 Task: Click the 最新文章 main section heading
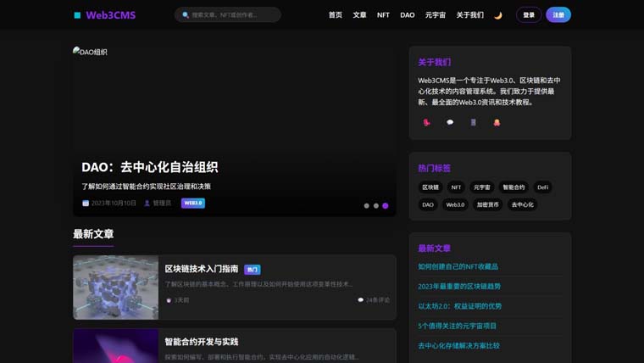coord(93,234)
